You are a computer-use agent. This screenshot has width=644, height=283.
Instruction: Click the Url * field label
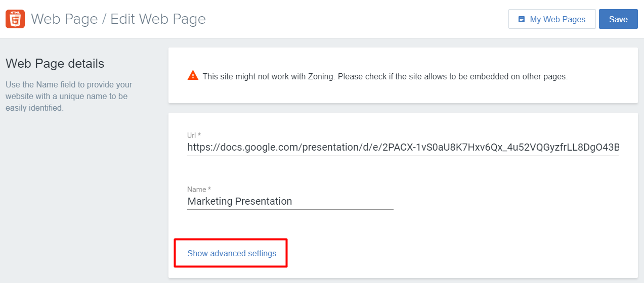coord(194,135)
